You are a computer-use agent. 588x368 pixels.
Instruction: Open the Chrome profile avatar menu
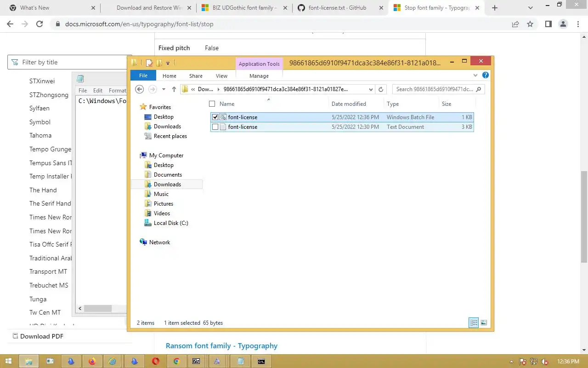click(x=563, y=24)
